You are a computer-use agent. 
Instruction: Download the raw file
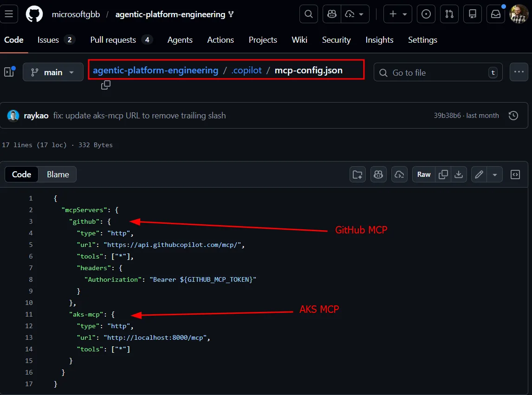click(x=459, y=175)
